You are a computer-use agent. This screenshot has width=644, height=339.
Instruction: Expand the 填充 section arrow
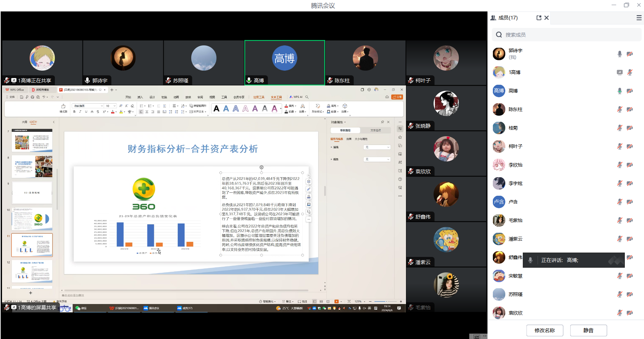pos(332,147)
